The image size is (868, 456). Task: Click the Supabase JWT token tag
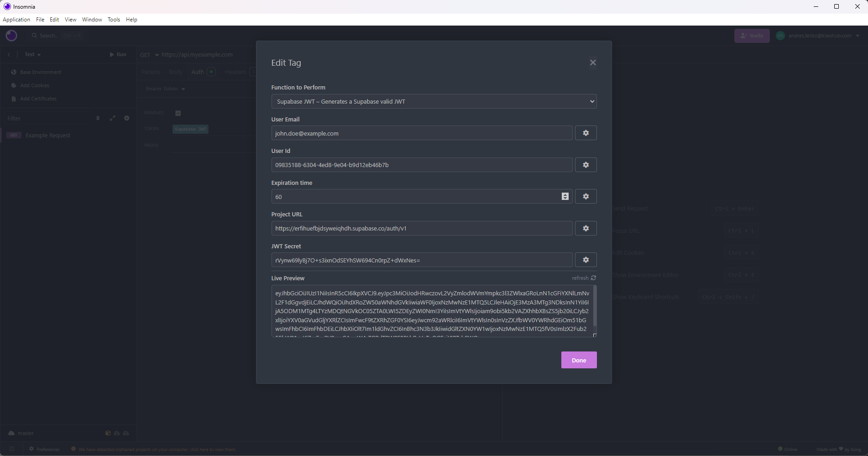[x=190, y=129]
